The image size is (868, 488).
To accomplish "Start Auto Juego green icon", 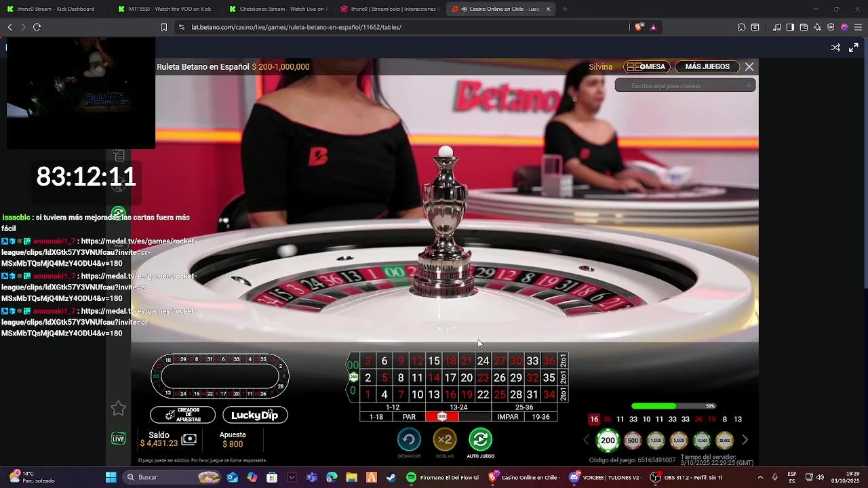I will pyautogui.click(x=480, y=440).
